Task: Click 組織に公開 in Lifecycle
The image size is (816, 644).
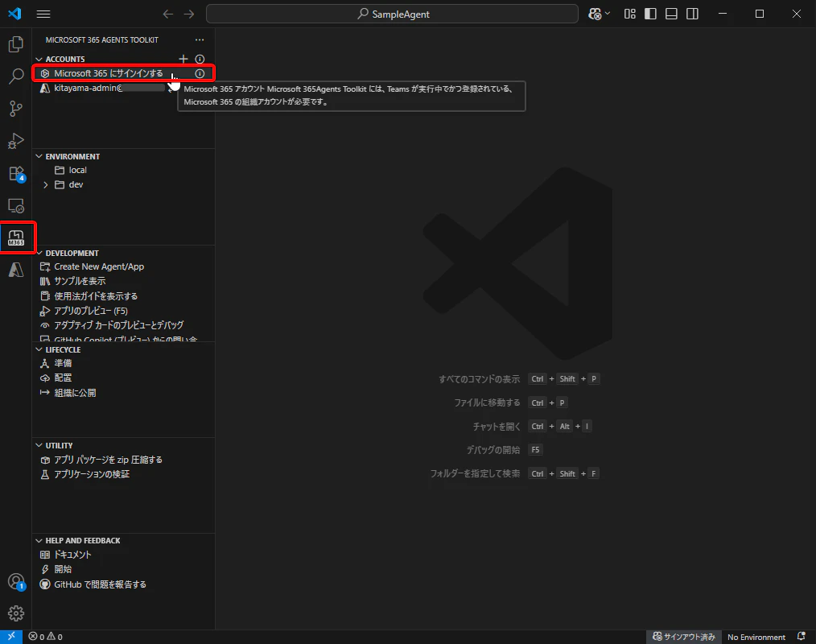Action: coord(75,393)
